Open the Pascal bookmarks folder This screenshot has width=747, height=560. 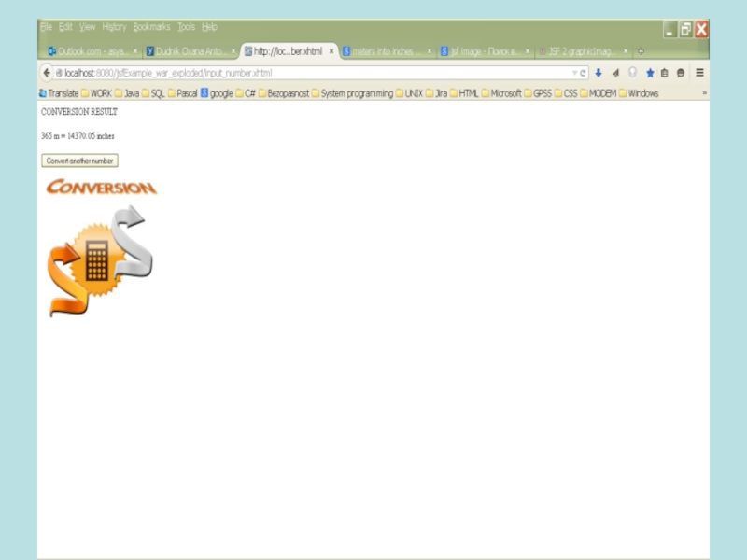tap(182, 93)
